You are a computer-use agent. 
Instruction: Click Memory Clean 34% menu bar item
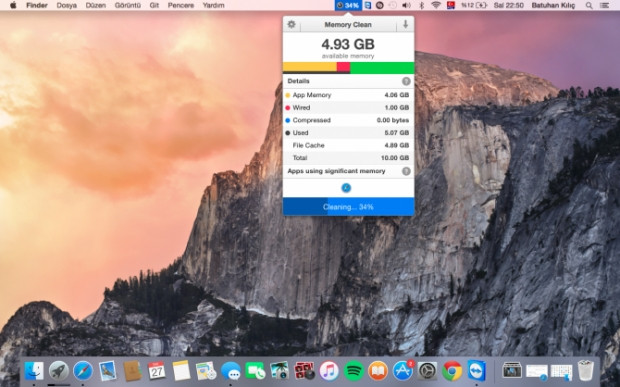pos(348,5)
